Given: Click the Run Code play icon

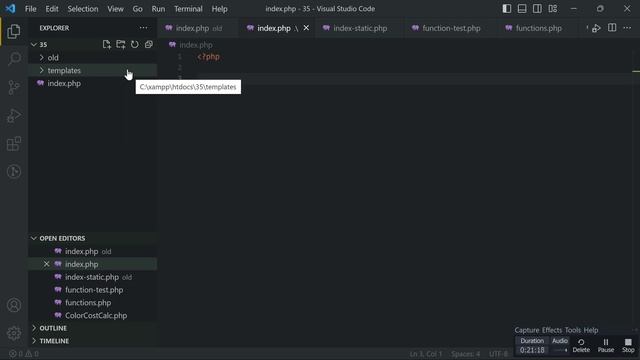Looking at the screenshot, I should [x=596, y=28].
